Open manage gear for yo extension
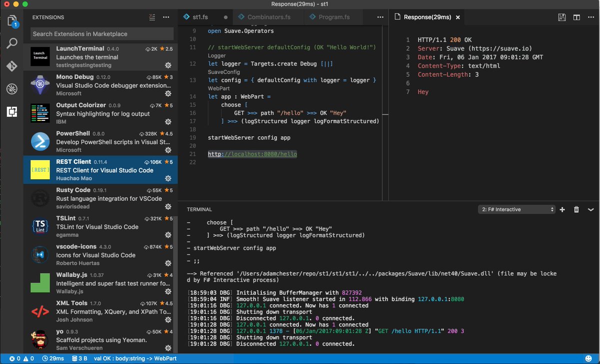Viewport: 600px width, 364px height. point(168,348)
